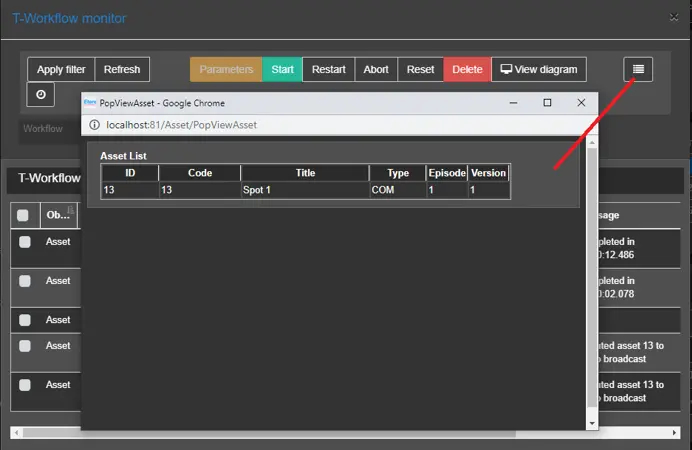692x450 pixels.
Task: Open the Parameters option
Action: pos(226,70)
